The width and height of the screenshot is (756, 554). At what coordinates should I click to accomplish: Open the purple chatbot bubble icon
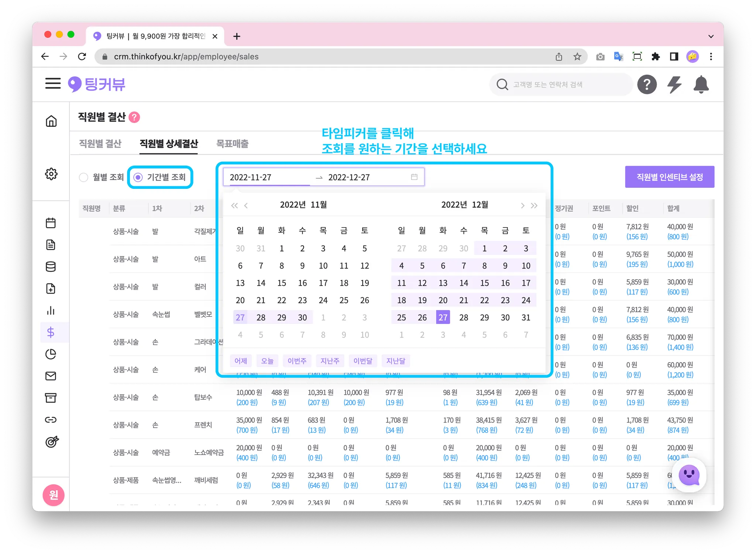[x=689, y=475]
